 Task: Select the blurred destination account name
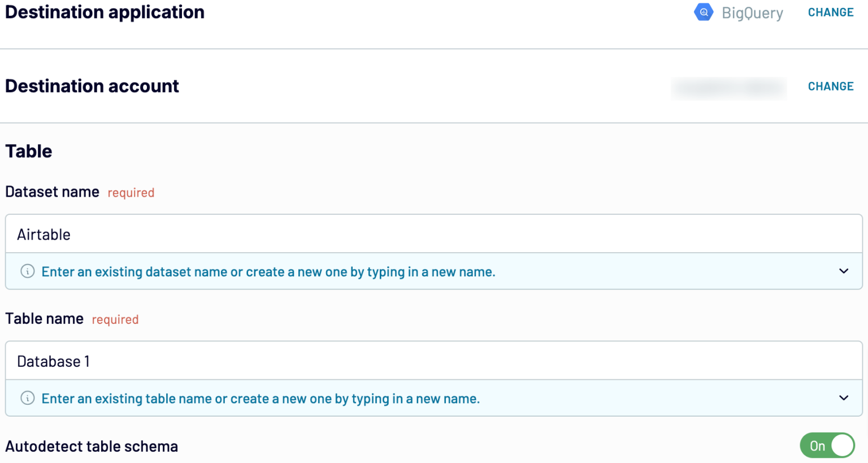tap(728, 88)
